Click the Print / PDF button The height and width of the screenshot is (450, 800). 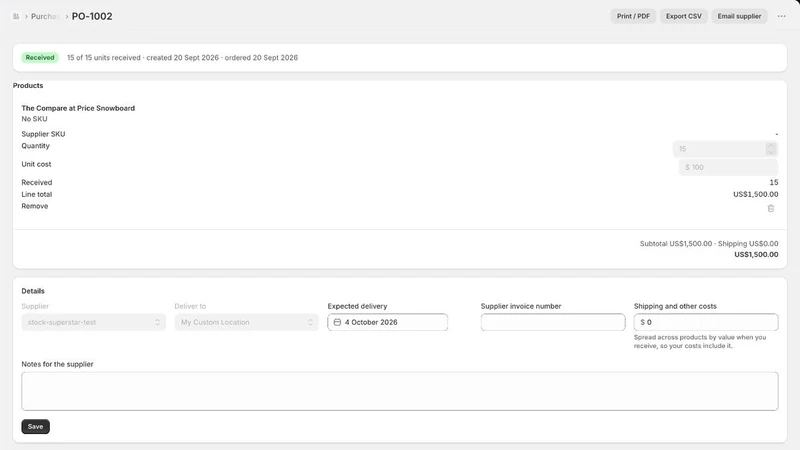pyautogui.click(x=633, y=16)
